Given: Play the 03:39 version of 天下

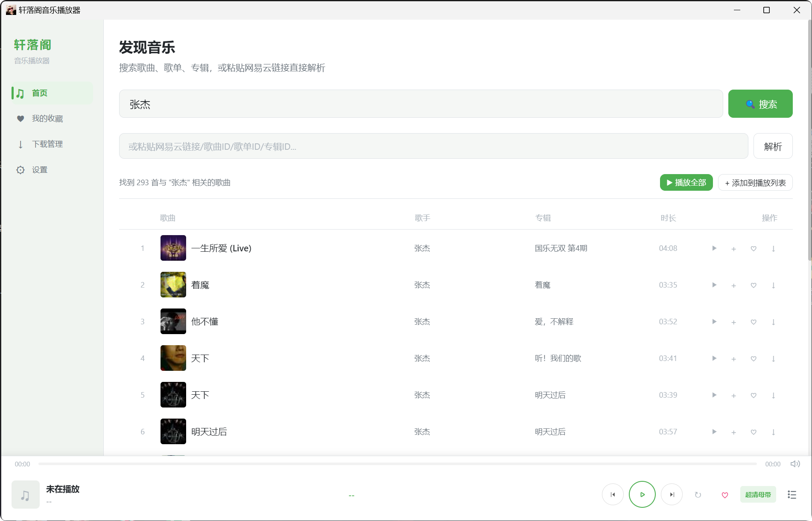Looking at the screenshot, I should coord(714,395).
